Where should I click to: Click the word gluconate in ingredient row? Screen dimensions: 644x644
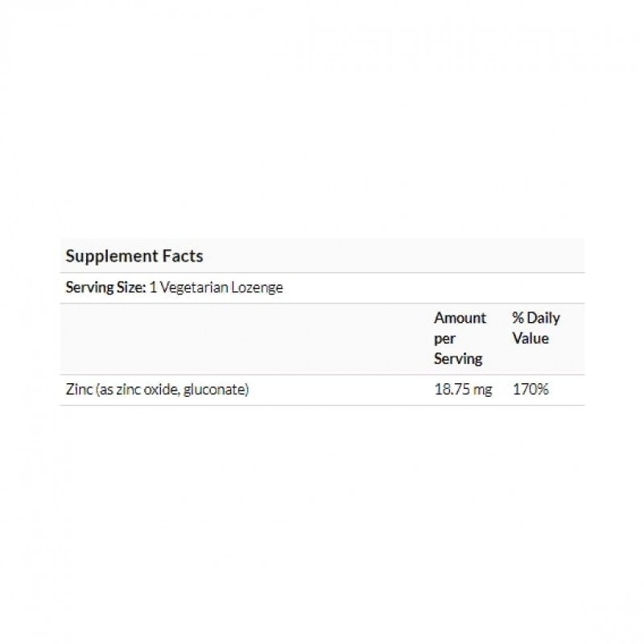pos(217,390)
